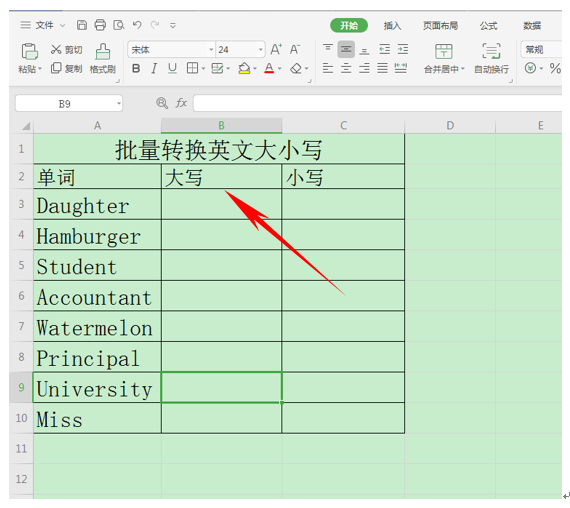The image size is (570, 508).
Task: Apply the fill color bucket
Action: 244,68
